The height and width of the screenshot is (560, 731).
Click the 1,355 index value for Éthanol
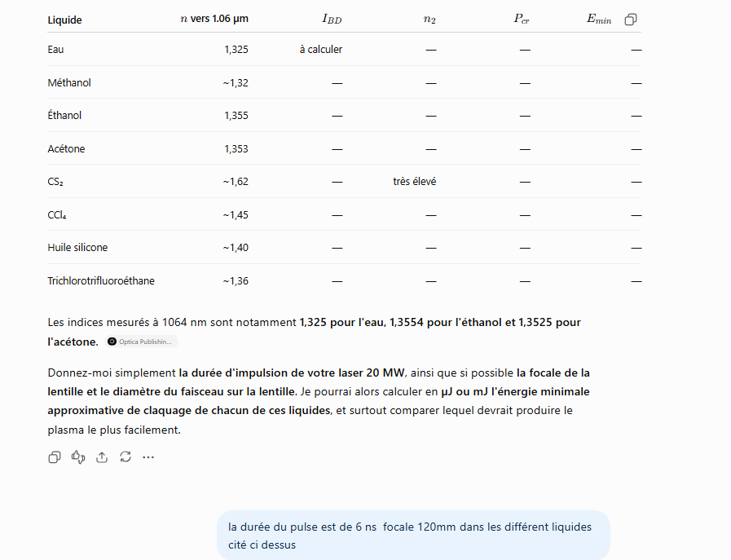click(236, 116)
